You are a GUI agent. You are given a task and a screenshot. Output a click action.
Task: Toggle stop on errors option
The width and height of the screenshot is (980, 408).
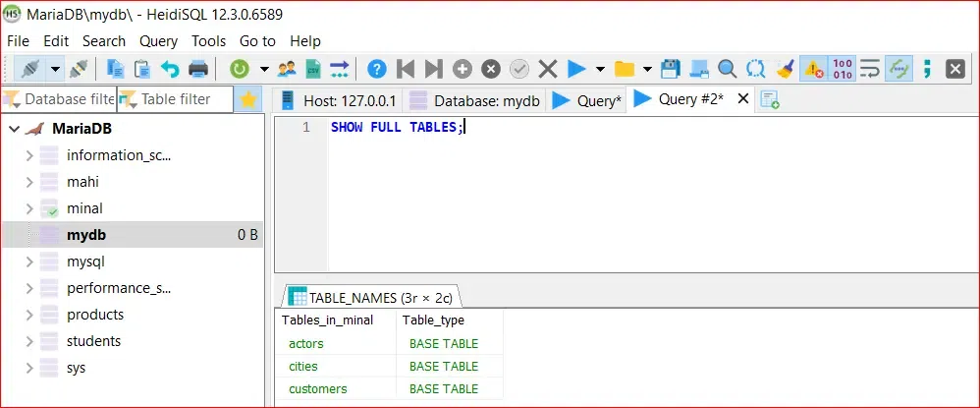point(813,68)
